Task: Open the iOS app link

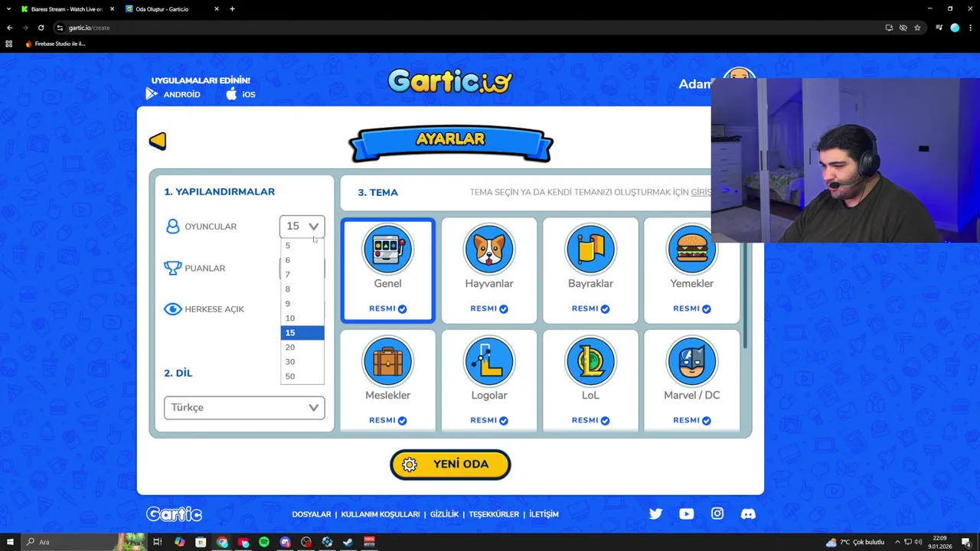Action: pyautogui.click(x=240, y=94)
